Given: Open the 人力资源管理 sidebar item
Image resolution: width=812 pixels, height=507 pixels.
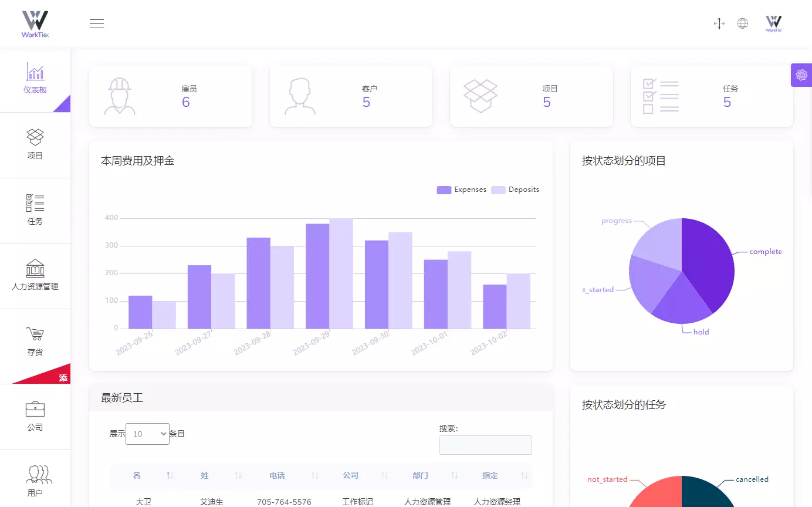Looking at the screenshot, I should [35, 276].
